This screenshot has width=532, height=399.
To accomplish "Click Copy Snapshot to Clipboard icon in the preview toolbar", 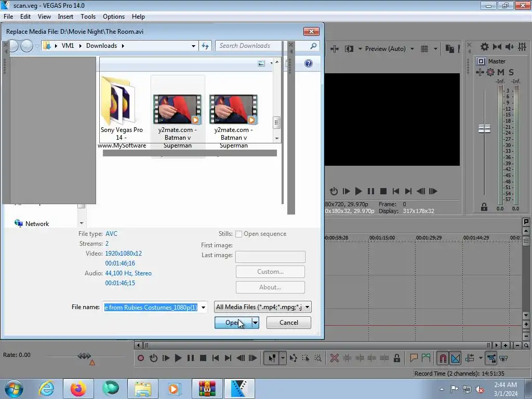I will [450, 49].
